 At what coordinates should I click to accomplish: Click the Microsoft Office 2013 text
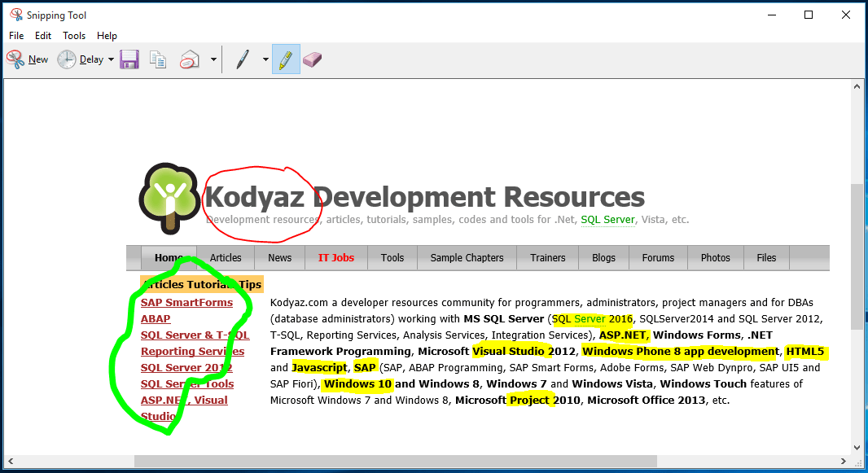647,400
